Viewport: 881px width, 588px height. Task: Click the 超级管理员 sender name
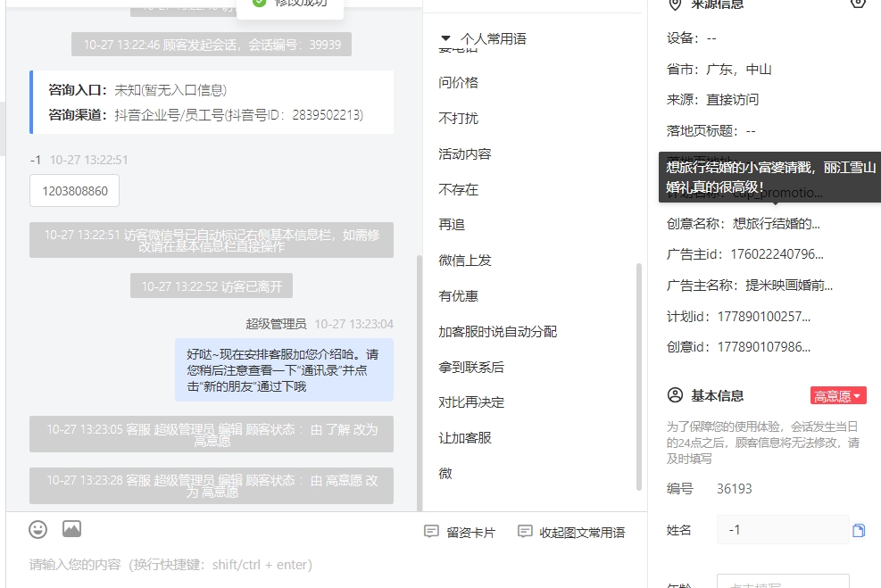pyautogui.click(x=276, y=324)
